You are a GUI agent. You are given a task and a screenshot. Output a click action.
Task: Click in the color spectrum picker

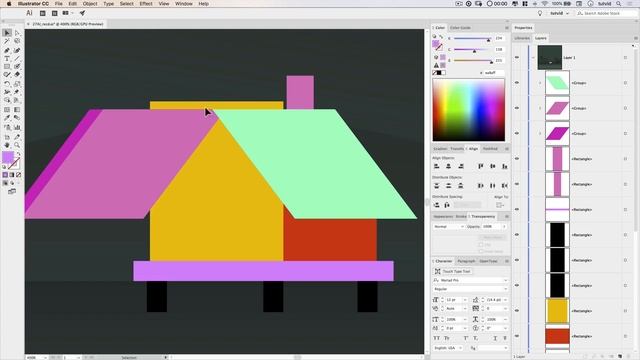pyautogui.click(x=469, y=110)
